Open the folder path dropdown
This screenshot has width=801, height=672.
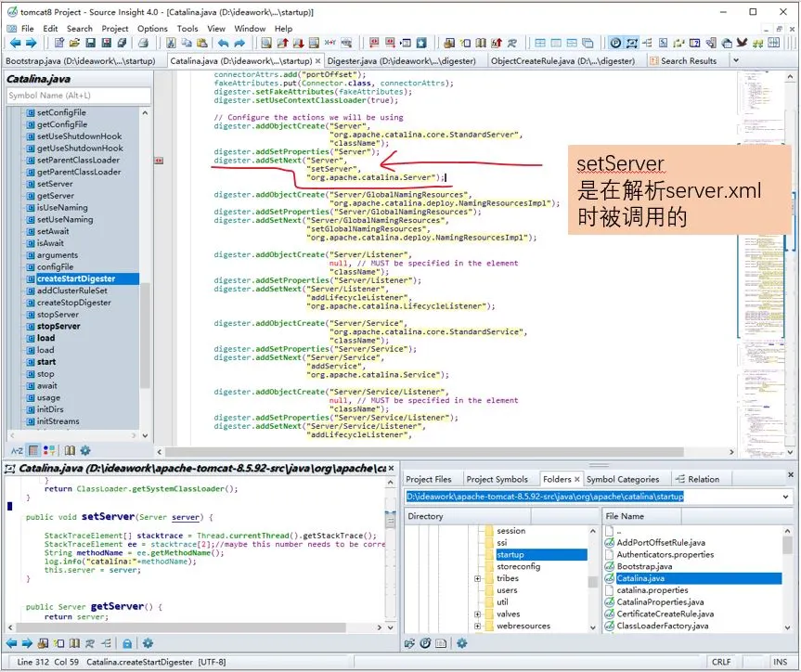(x=785, y=497)
